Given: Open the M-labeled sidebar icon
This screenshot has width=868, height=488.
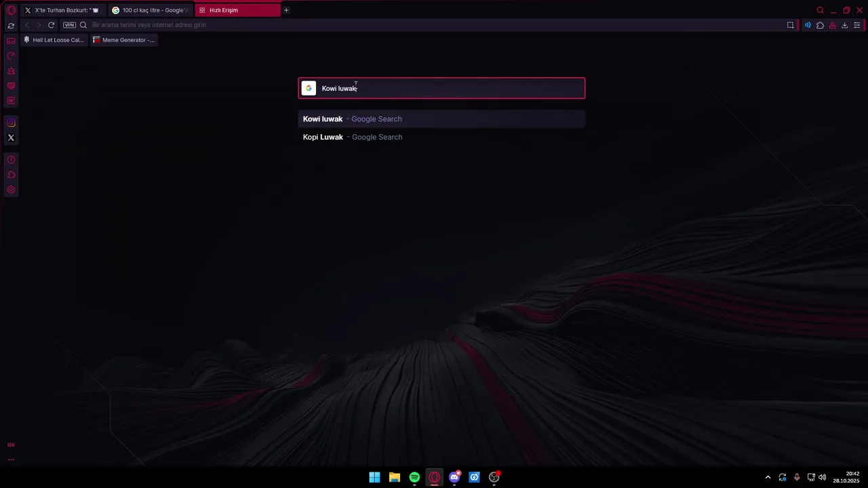Looking at the screenshot, I should (11, 101).
